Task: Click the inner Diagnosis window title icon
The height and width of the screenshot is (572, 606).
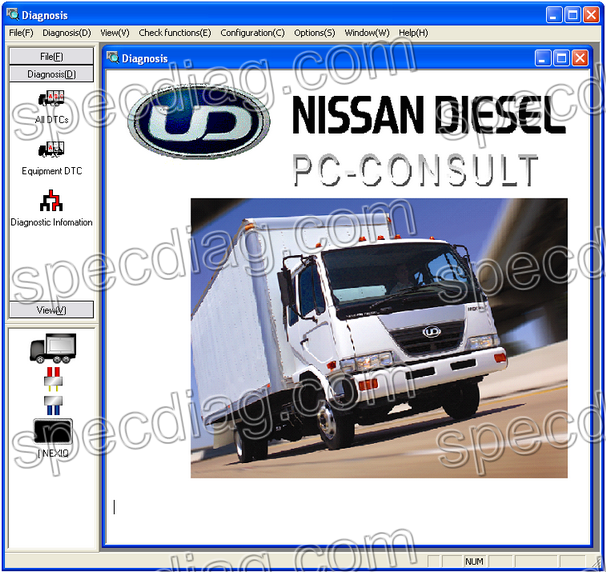Action: 113,58
